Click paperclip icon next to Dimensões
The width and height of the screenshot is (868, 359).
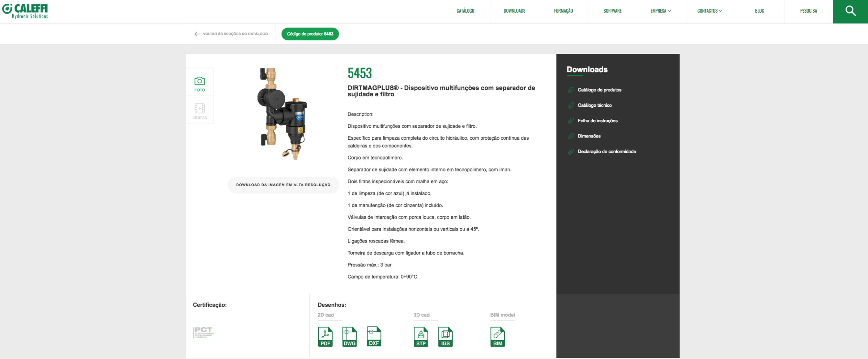[571, 136]
